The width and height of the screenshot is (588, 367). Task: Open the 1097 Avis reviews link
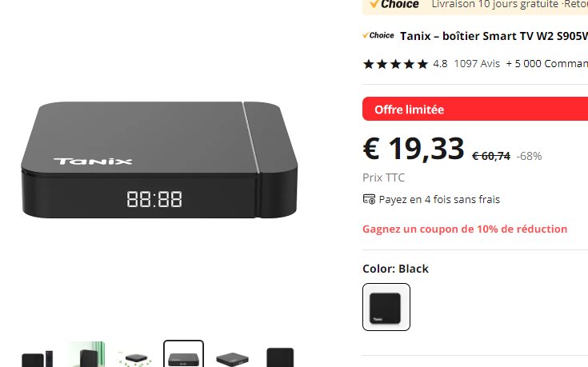[477, 64]
